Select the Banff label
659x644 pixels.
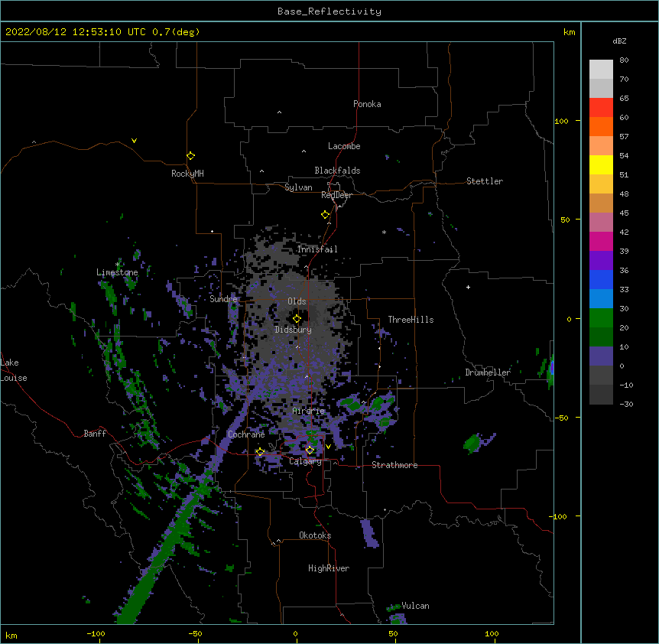click(95, 434)
